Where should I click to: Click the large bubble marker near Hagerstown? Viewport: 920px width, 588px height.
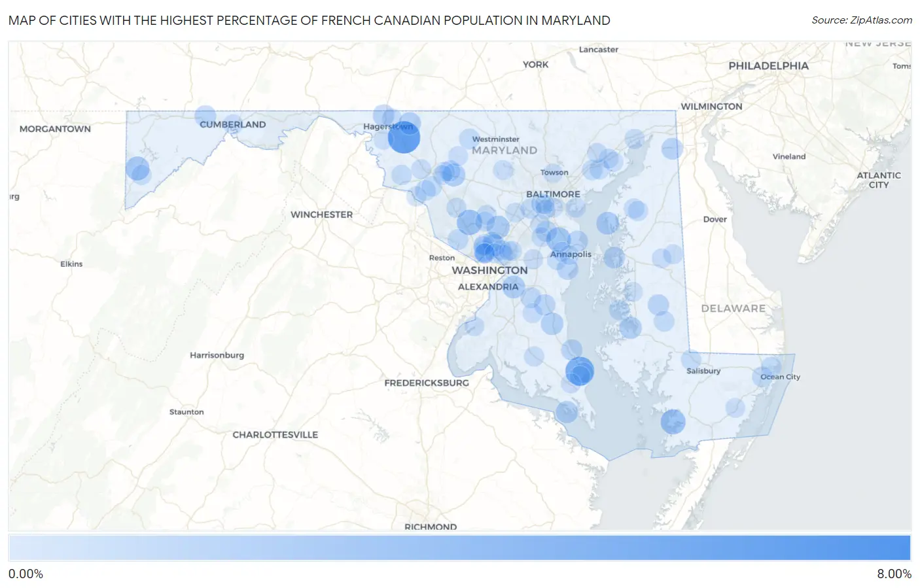[x=404, y=138]
